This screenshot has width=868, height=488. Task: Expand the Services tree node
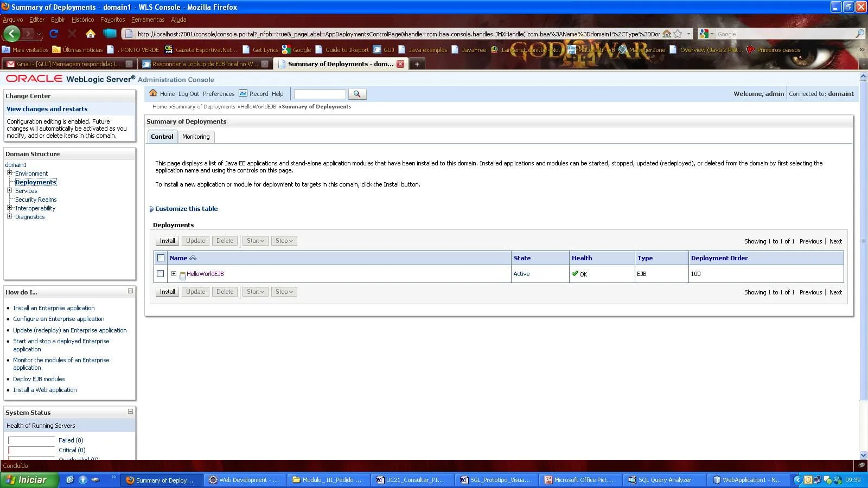pyautogui.click(x=9, y=190)
